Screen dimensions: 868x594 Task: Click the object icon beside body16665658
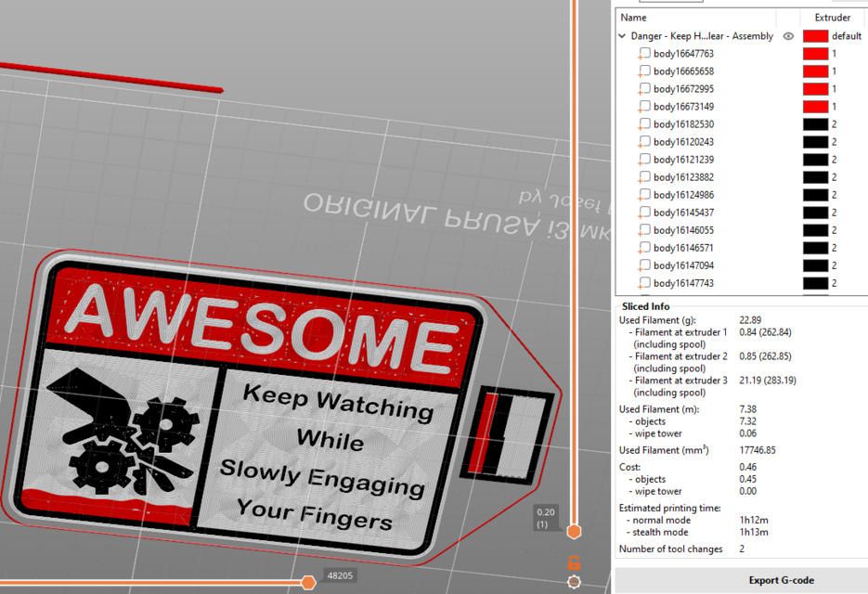643,71
